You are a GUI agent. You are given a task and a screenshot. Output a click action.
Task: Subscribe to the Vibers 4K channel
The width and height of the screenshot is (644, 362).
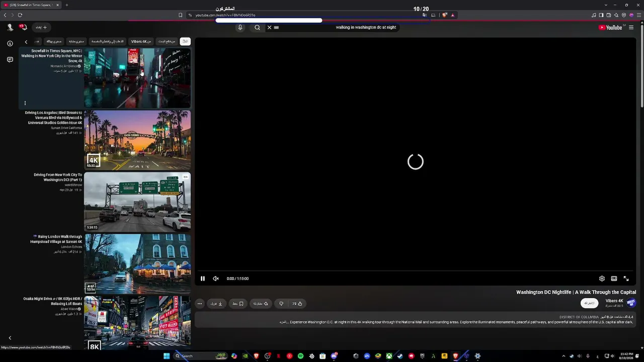click(x=589, y=303)
